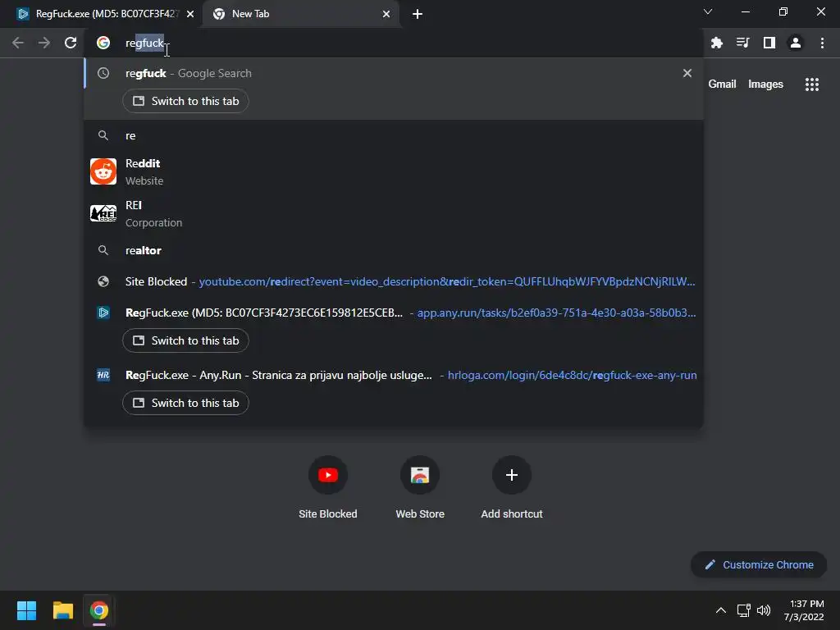Open the Windows Start menu

point(26,610)
